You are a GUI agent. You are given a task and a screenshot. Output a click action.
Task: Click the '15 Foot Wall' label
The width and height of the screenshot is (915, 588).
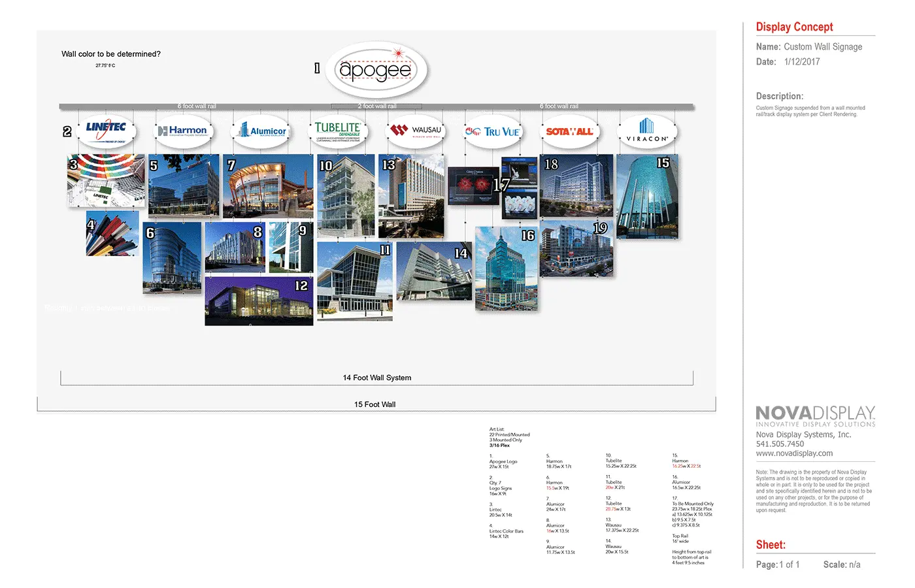(375, 404)
